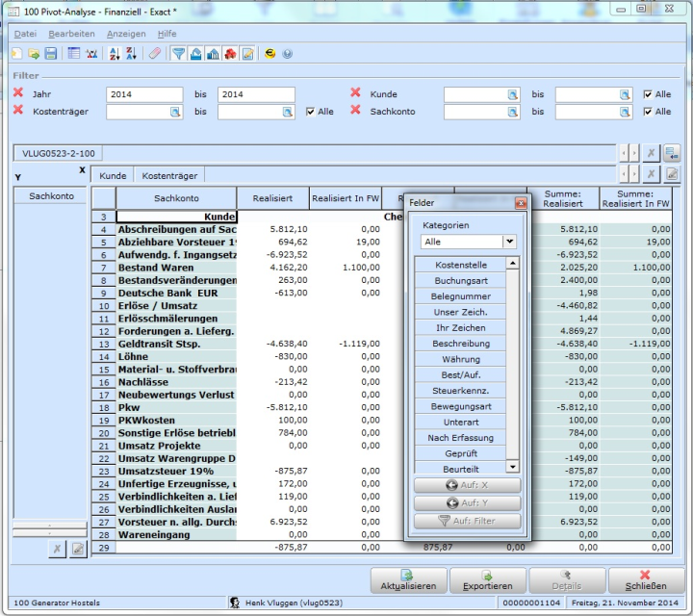
Task: Open the Kategorien dropdown in Felder
Action: tap(509, 243)
